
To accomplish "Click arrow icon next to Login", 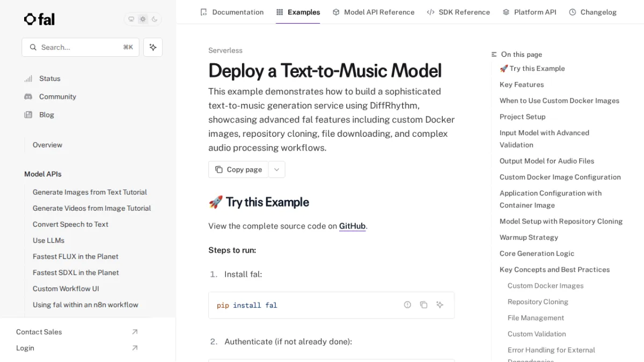I will point(135,348).
